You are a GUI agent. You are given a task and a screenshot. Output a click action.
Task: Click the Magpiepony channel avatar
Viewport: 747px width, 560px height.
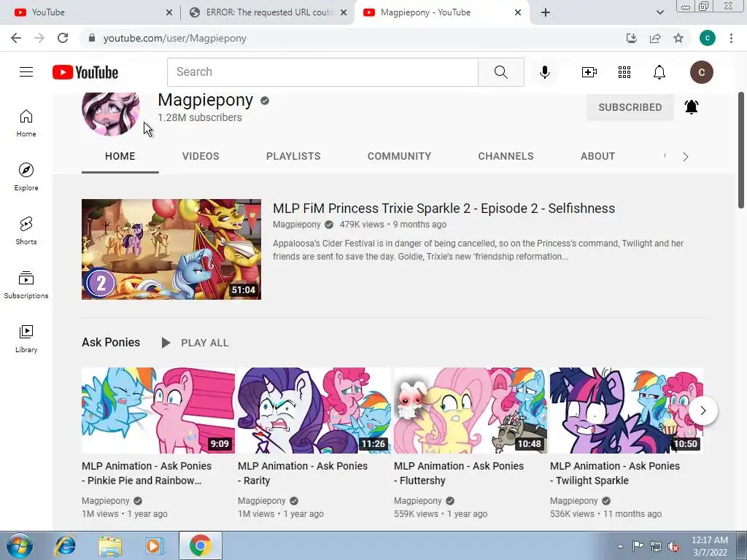(111, 113)
